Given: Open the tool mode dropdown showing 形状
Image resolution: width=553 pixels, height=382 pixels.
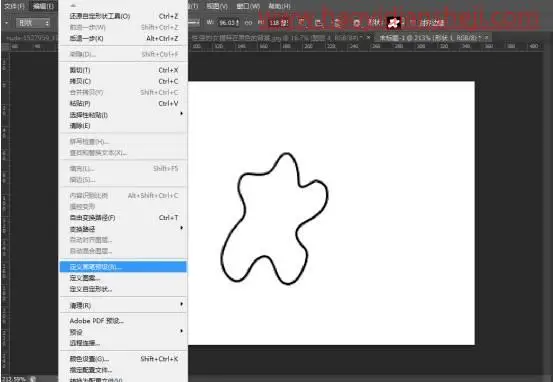Looking at the screenshot, I should point(32,23).
